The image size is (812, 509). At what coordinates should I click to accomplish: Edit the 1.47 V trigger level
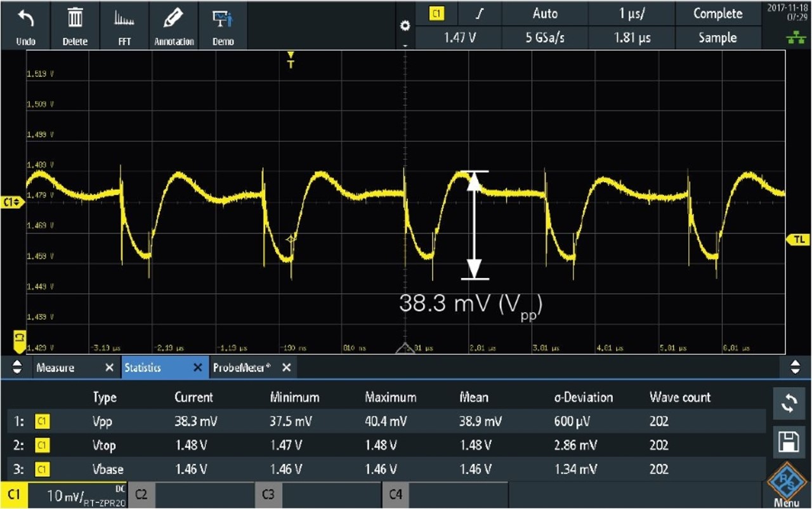(459, 37)
